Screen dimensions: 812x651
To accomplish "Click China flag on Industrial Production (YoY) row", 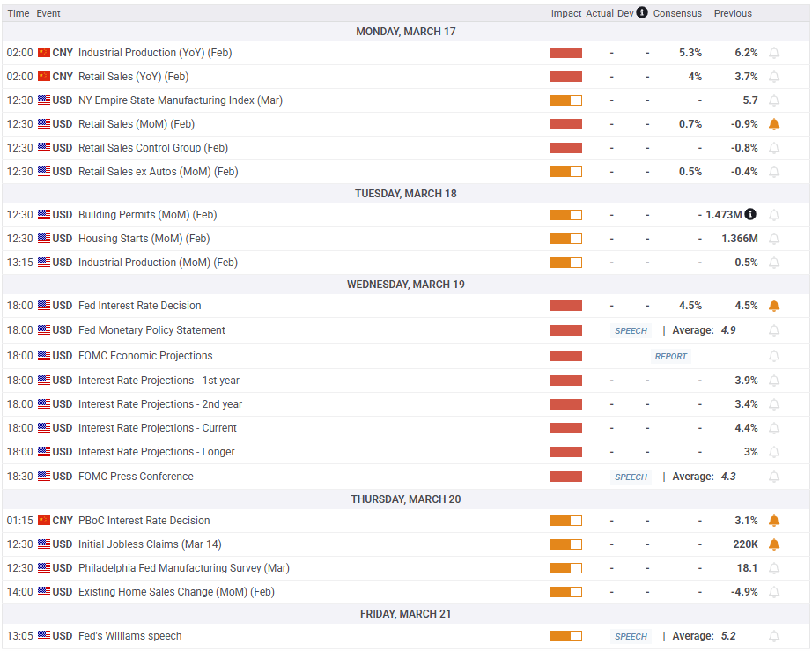I will coord(44,53).
